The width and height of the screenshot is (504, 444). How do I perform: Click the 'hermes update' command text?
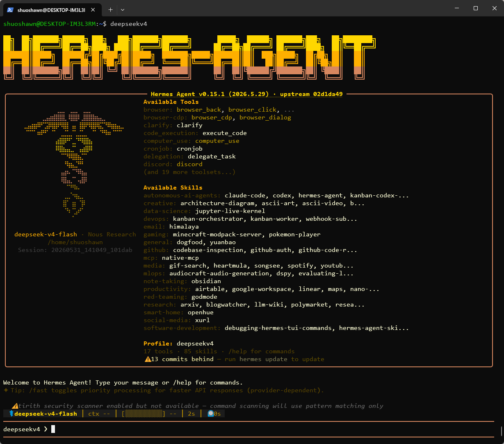coord(263,359)
